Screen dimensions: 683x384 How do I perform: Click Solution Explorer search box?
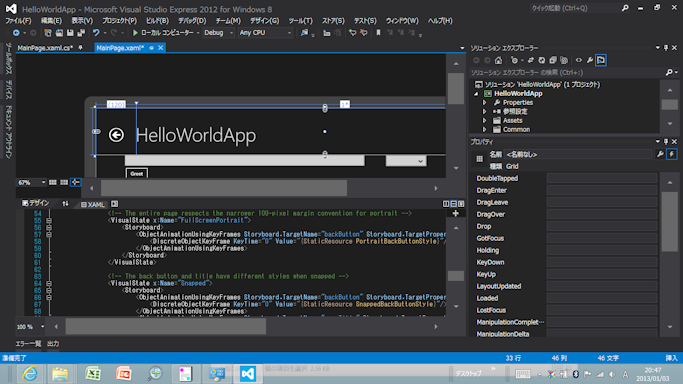567,72
